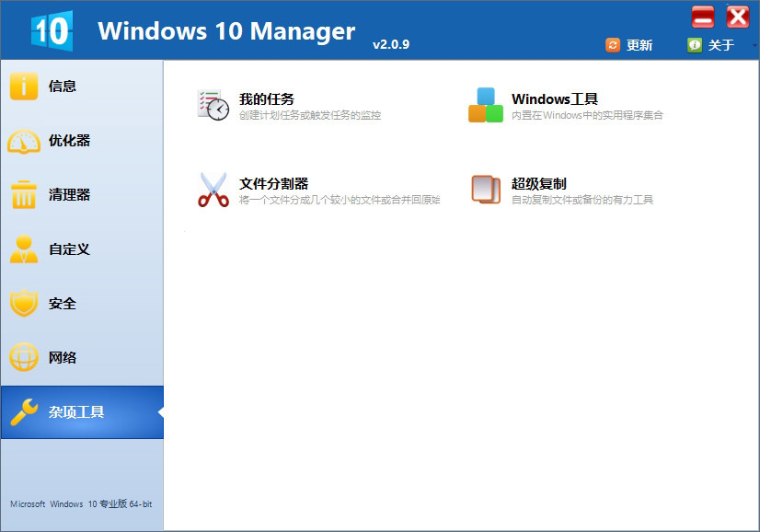Click the green 关于 info icon

[695, 45]
